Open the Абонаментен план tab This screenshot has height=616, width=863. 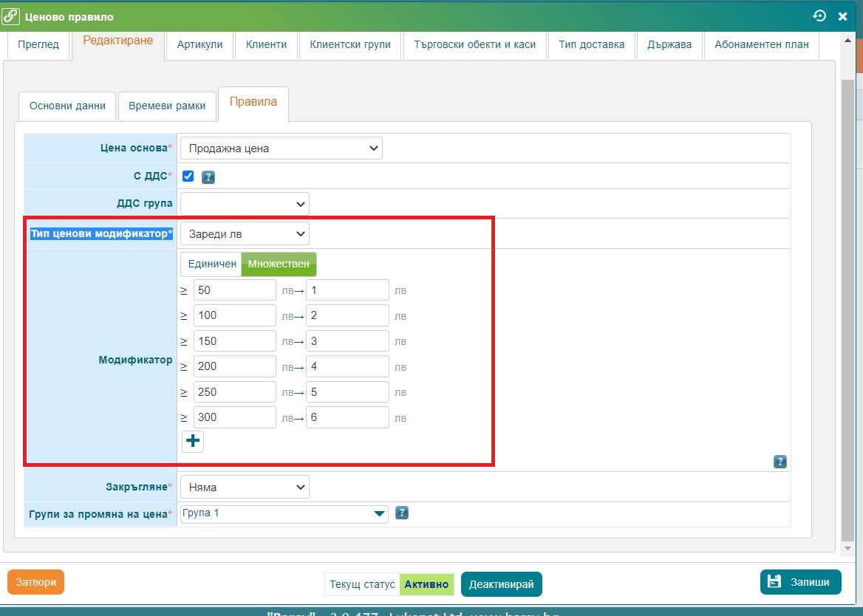click(x=762, y=44)
